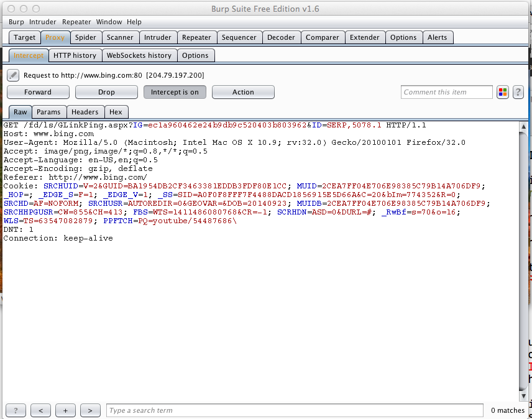Click the 0 matches status label
Viewport: 532px width, 419px height.
point(508,410)
